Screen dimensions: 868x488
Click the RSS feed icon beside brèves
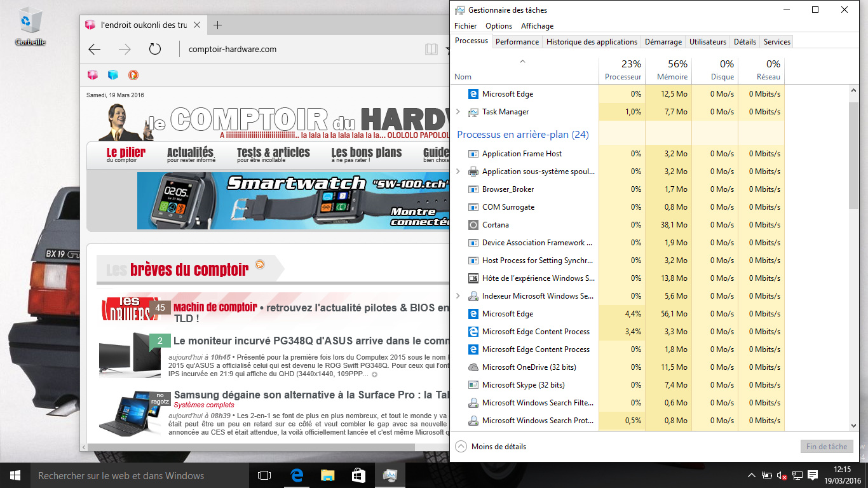[260, 265]
